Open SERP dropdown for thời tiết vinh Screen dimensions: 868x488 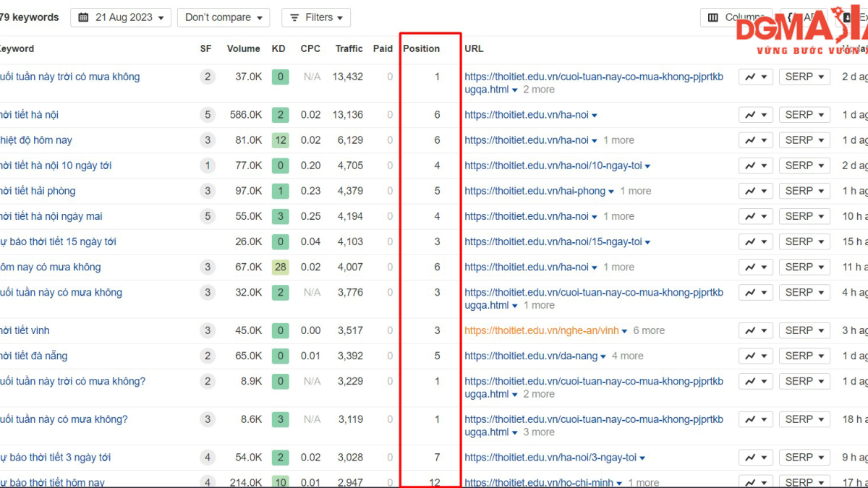click(804, 330)
